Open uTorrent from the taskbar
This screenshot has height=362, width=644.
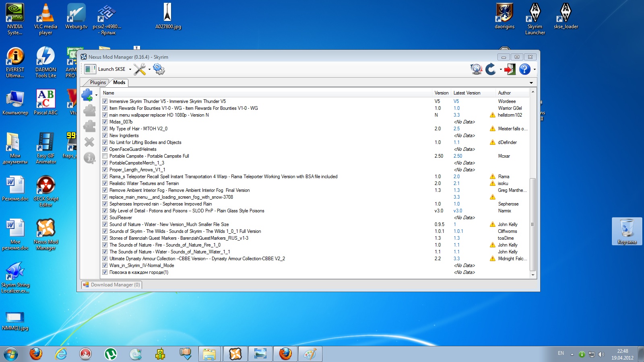110,354
